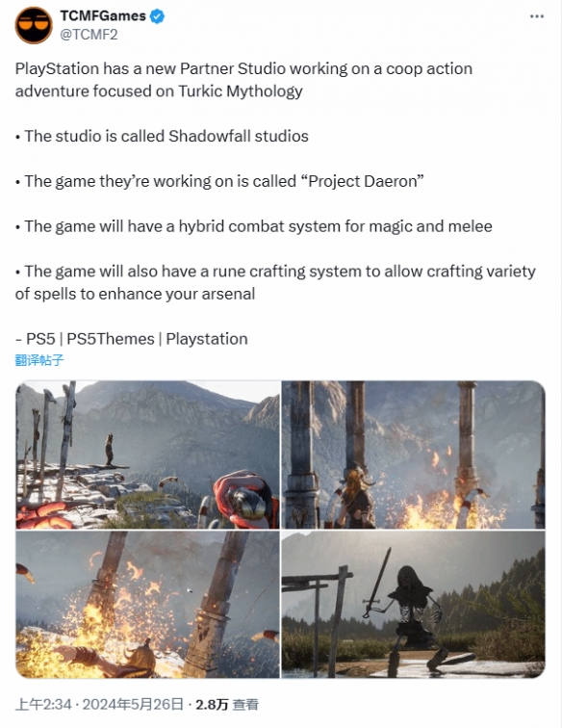This screenshot has height=728, width=562.
Task: Select the "Project Daeron" bullet line
Action: [219, 181]
